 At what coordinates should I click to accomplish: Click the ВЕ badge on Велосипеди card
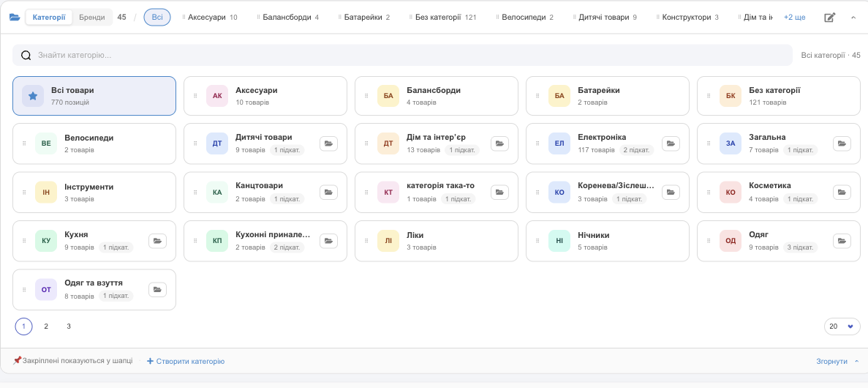(x=46, y=143)
